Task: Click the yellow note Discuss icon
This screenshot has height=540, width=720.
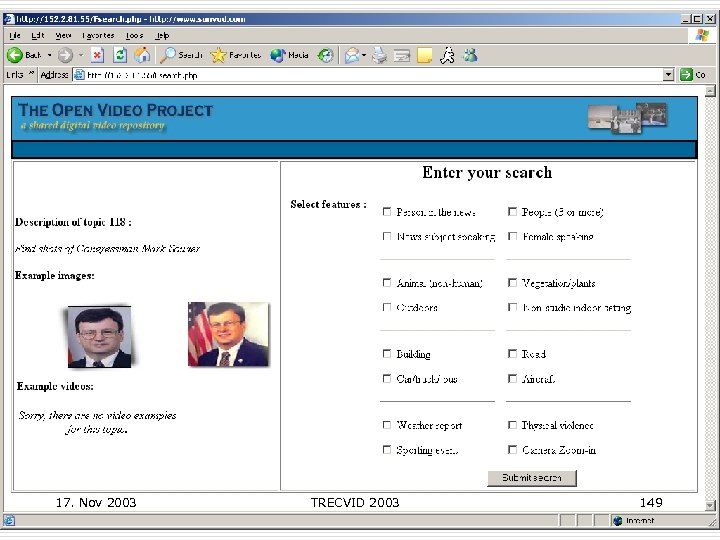Action: click(424, 56)
